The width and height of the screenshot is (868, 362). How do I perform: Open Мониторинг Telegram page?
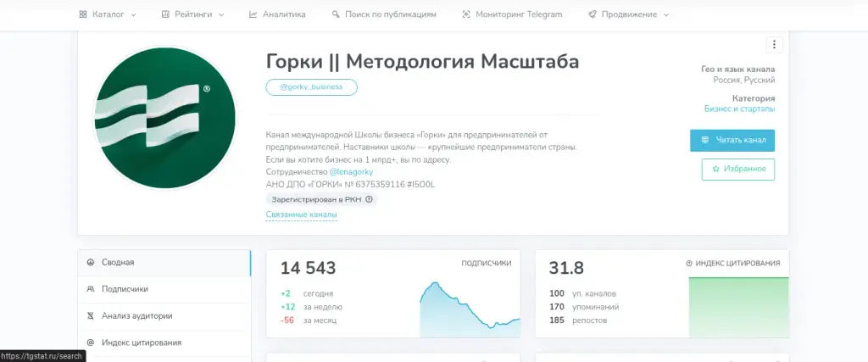(x=512, y=14)
